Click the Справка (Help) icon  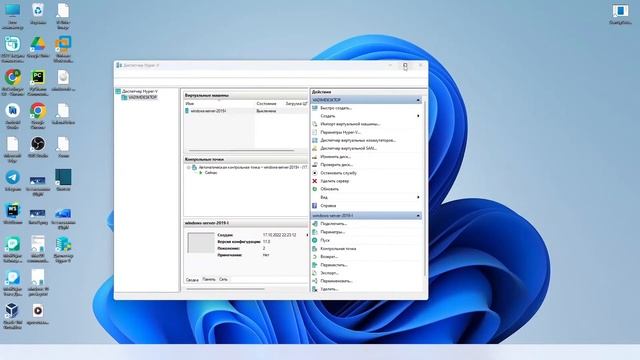click(315, 206)
